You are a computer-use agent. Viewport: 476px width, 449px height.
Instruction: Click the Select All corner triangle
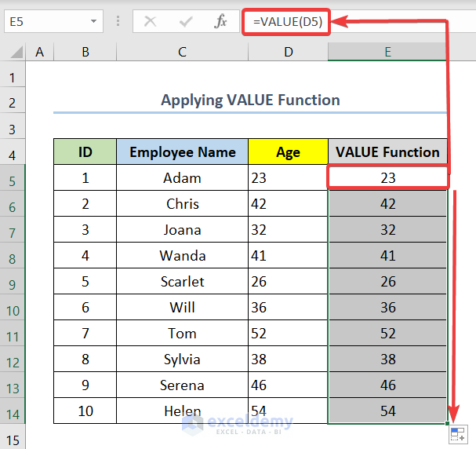tap(17, 52)
